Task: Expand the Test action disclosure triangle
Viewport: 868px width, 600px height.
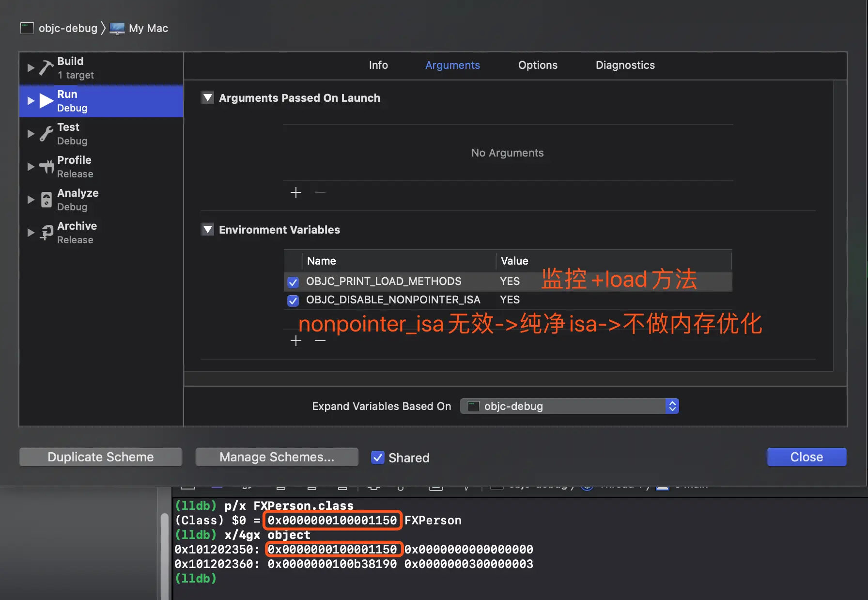Action: pos(31,134)
